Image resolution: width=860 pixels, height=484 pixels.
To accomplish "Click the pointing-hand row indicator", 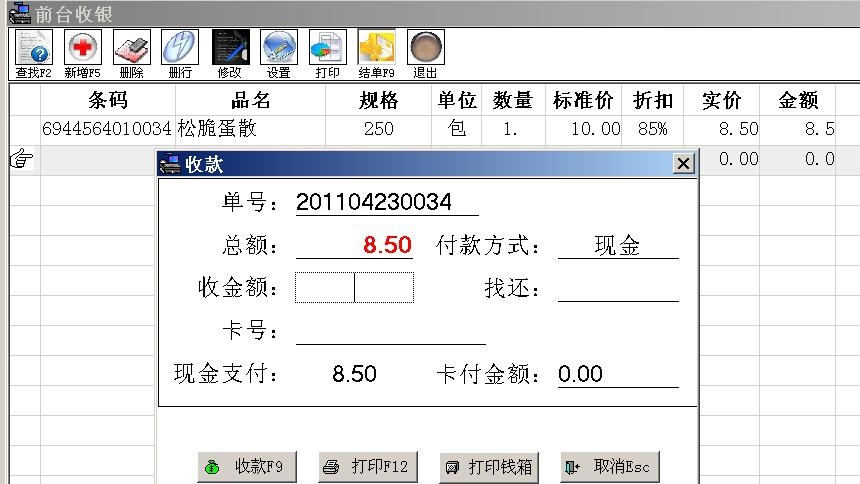I will (x=22, y=159).
